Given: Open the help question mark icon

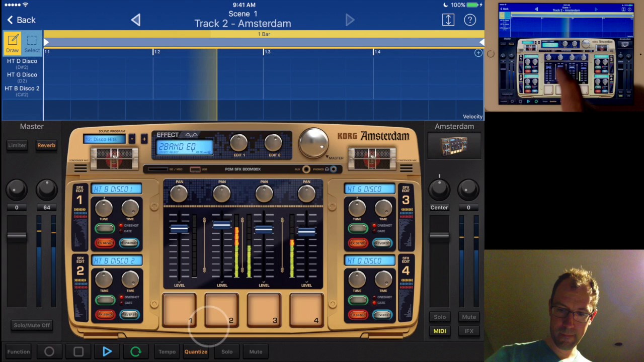Looking at the screenshot, I should (x=470, y=20).
